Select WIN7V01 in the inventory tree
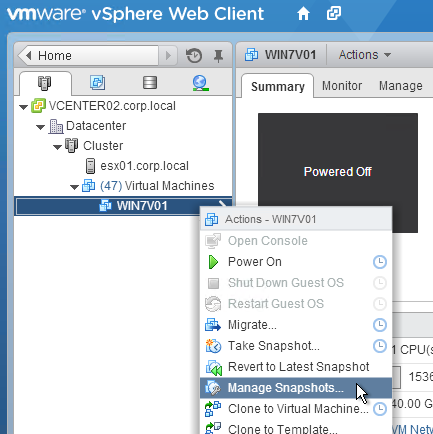Screen dimensions: 433x434 click(123, 206)
